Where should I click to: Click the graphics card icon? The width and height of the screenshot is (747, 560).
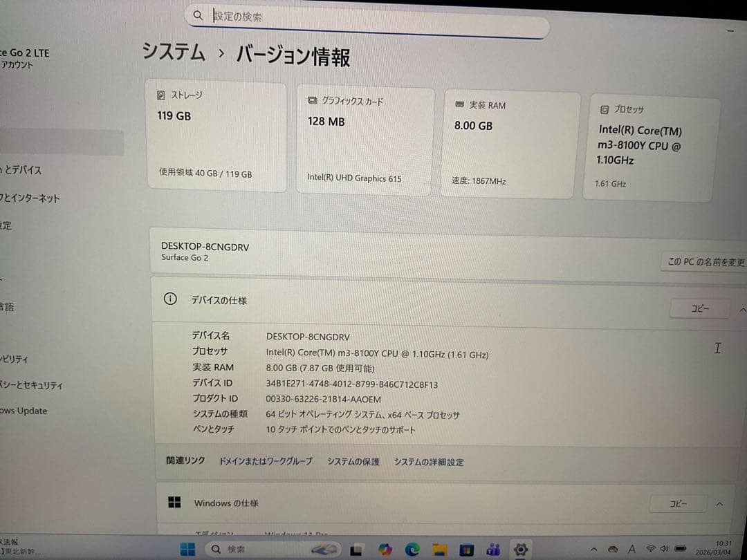point(312,100)
